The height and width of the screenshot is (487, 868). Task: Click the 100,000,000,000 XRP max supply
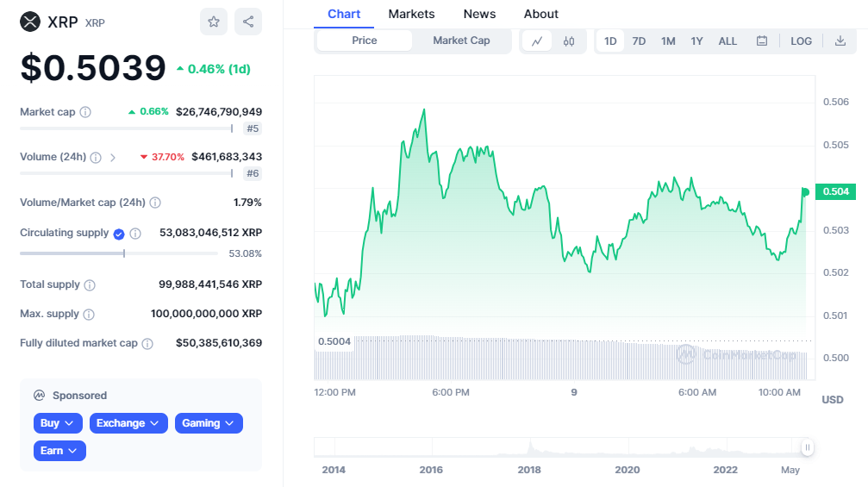[x=207, y=313]
